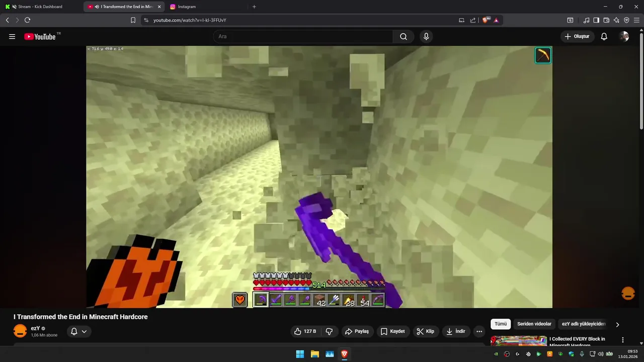Open the volume control in system tray

coord(600,354)
